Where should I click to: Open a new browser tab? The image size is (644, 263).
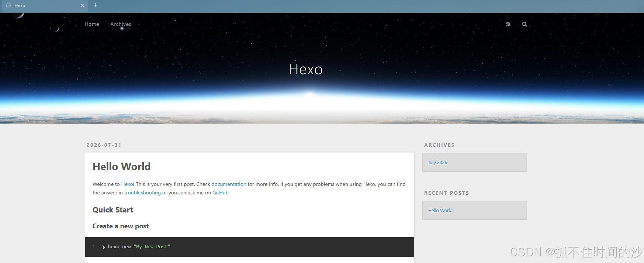pos(96,5)
